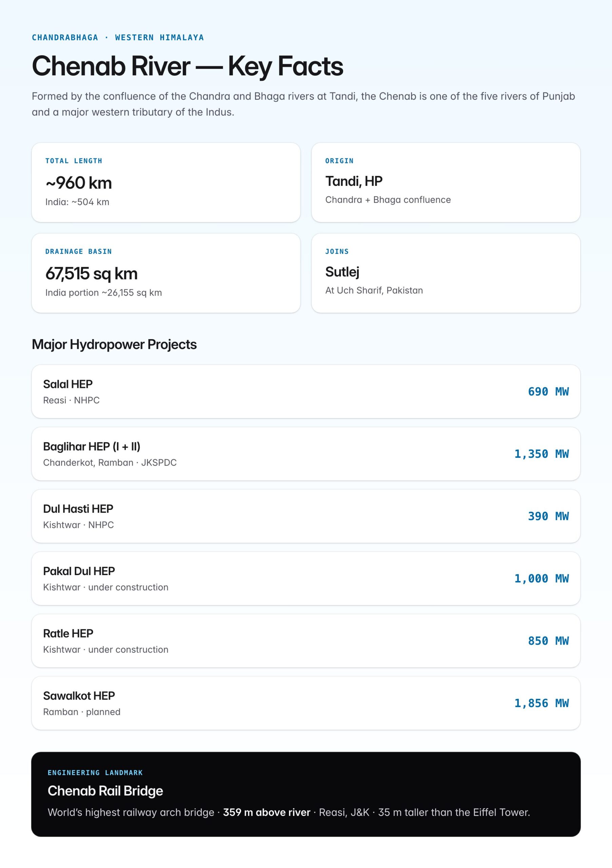Click the 'ENGINEERING LANDMARK' label
This screenshot has height=868, width=612.
click(95, 773)
